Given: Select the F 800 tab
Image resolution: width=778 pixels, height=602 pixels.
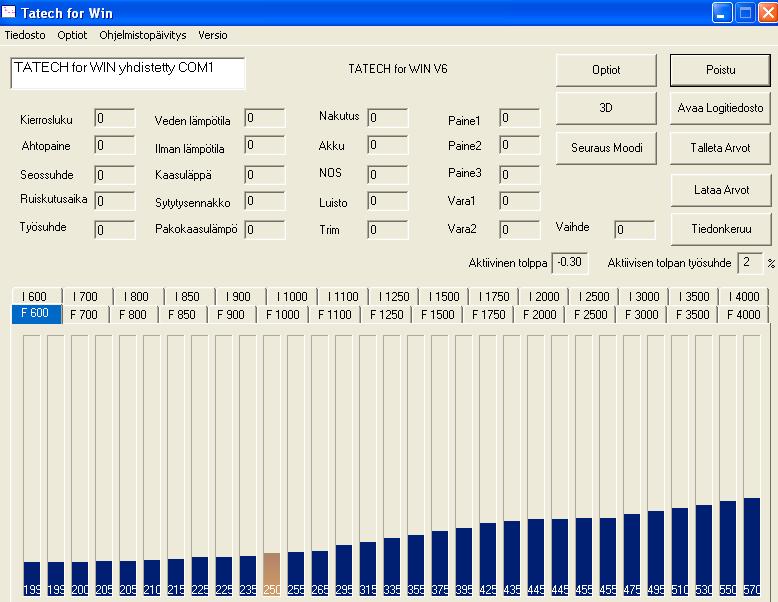Looking at the screenshot, I should pos(132,315).
